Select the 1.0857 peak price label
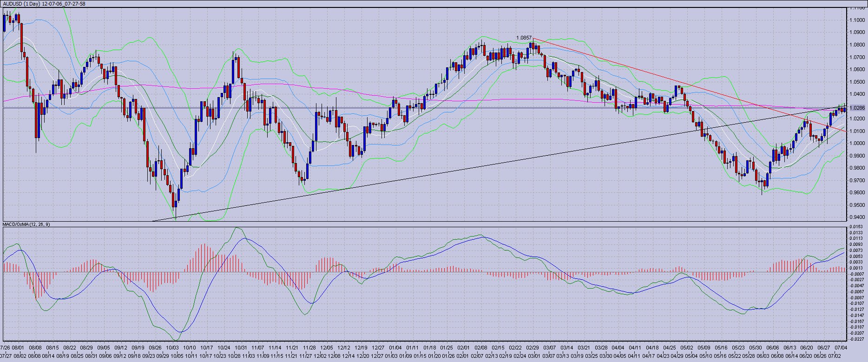Viewport: 868px width, 362px height. [x=524, y=37]
